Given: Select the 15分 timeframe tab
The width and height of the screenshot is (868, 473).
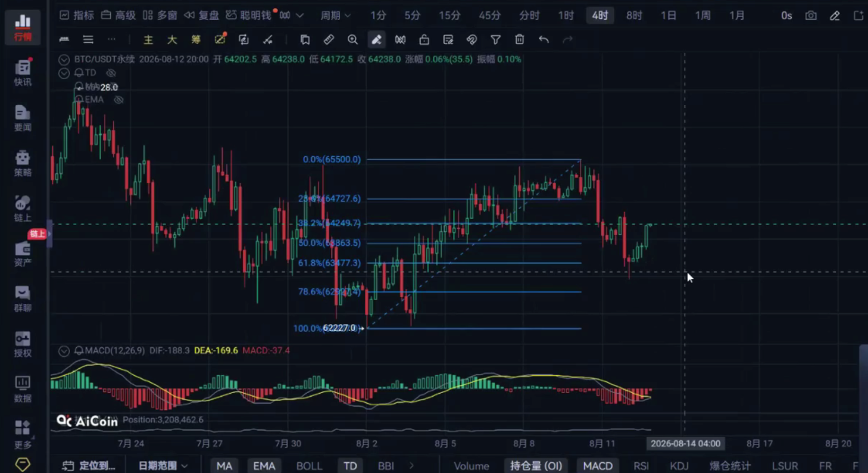Looking at the screenshot, I should pyautogui.click(x=449, y=15).
